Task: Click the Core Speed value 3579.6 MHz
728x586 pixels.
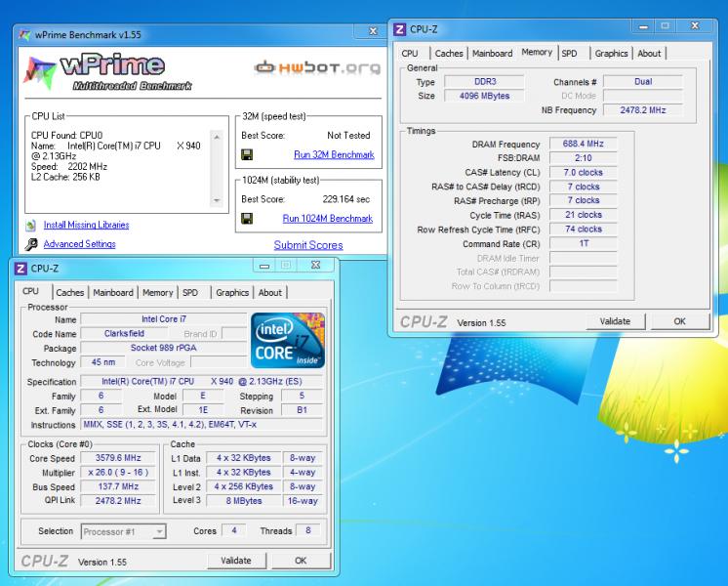Action: [x=118, y=458]
